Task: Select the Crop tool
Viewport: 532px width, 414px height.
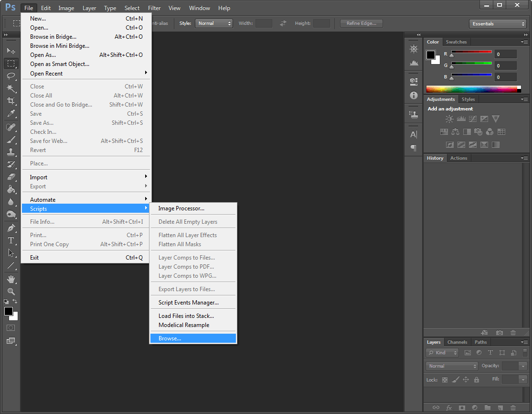Action: tap(11, 101)
